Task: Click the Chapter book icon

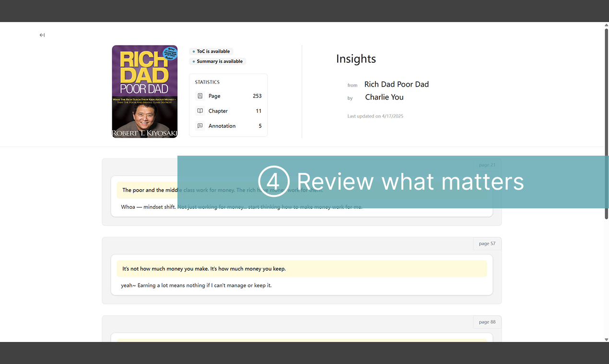Action: click(200, 111)
